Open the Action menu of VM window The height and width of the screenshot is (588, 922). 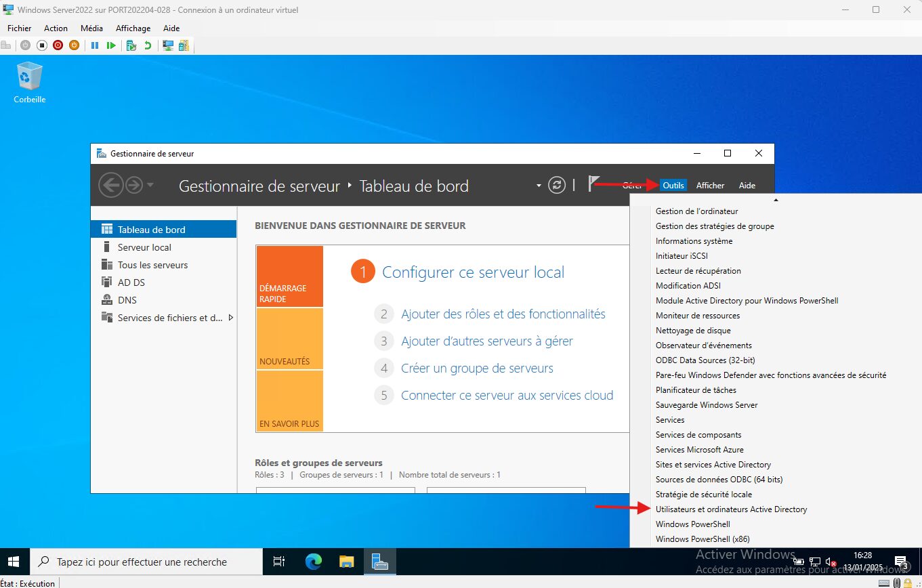56,28
